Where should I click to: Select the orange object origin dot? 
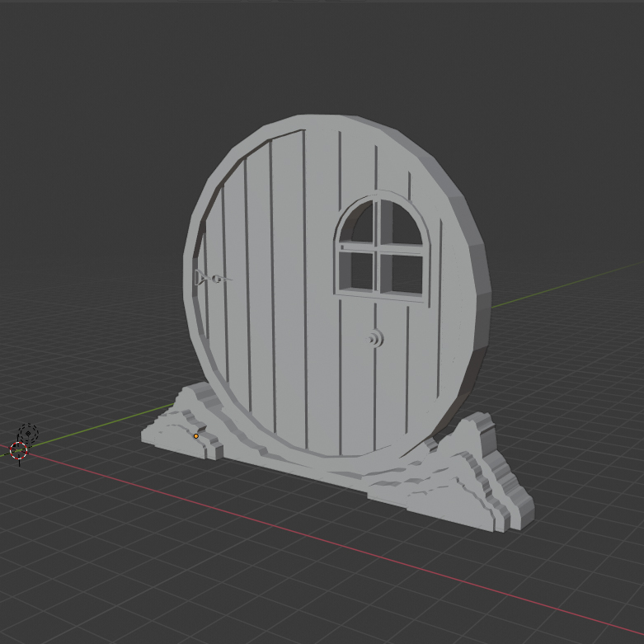pos(196,436)
